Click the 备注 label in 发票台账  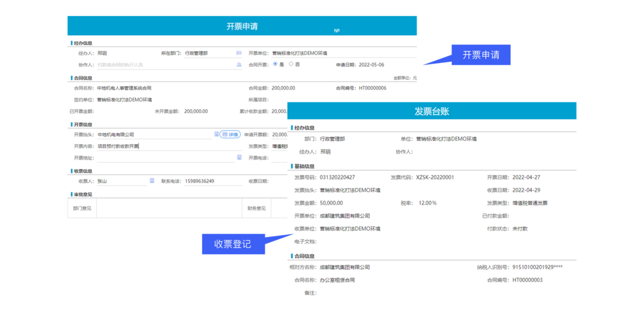(310, 293)
